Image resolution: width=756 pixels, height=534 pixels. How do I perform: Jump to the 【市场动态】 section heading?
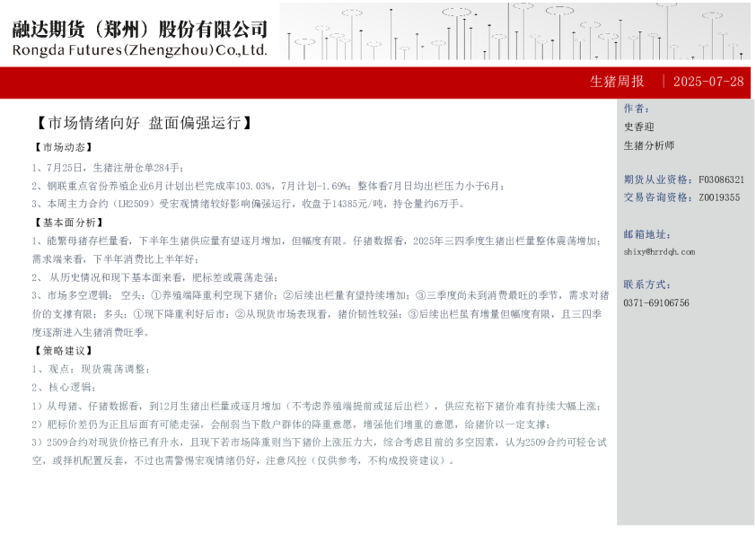[x=63, y=147]
